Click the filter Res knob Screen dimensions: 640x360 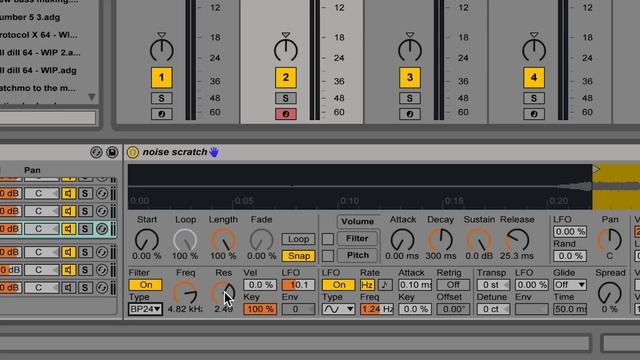(223, 292)
